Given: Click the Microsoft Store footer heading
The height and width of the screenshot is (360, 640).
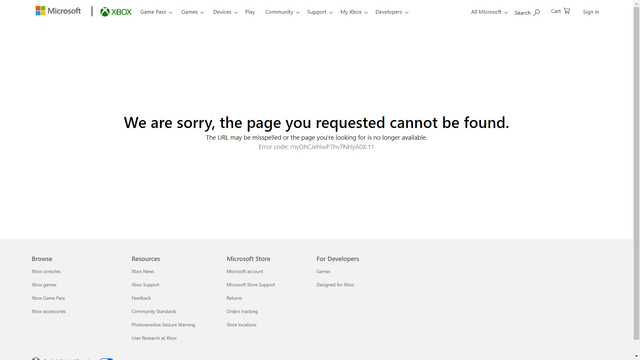Looking at the screenshot, I should coord(248,259).
